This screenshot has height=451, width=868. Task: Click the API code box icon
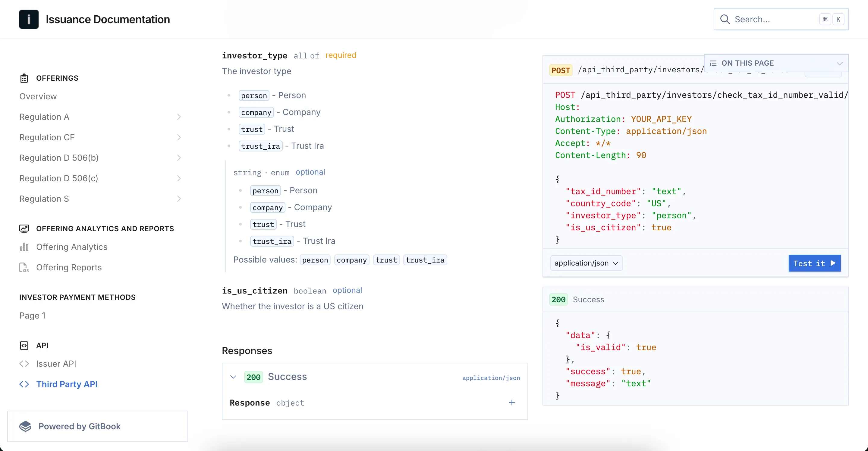(x=24, y=345)
